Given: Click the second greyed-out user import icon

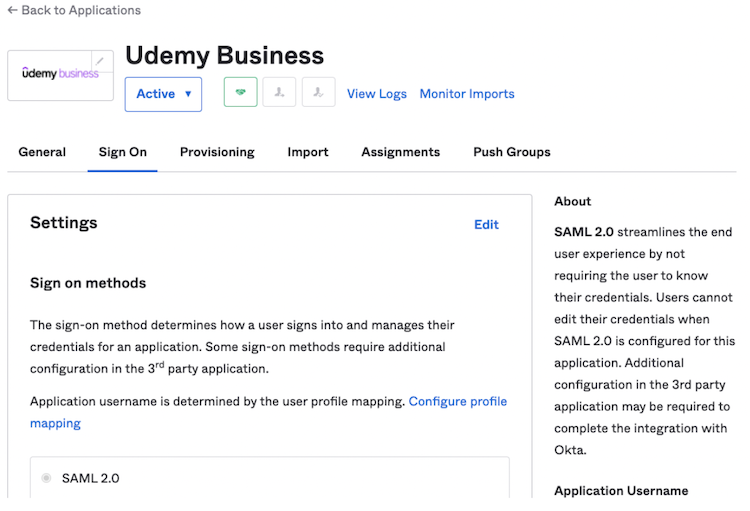Looking at the screenshot, I should coord(318,93).
